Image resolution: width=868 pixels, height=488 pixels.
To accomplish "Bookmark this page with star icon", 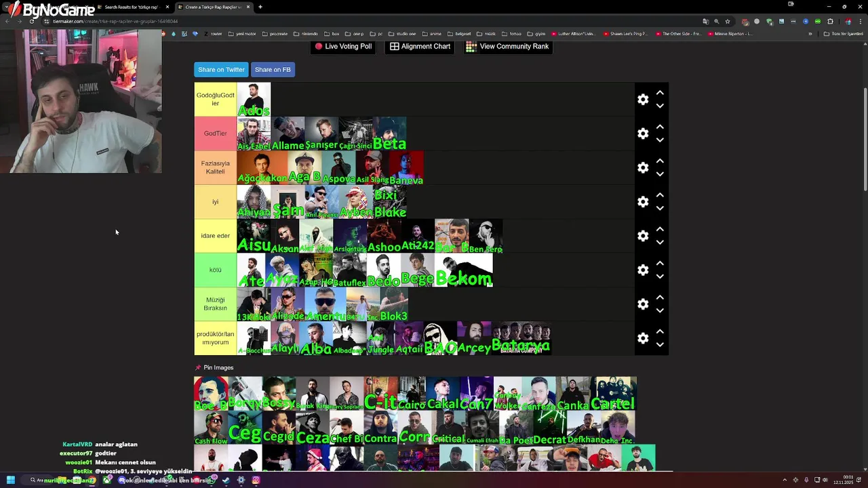I will click(x=728, y=21).
